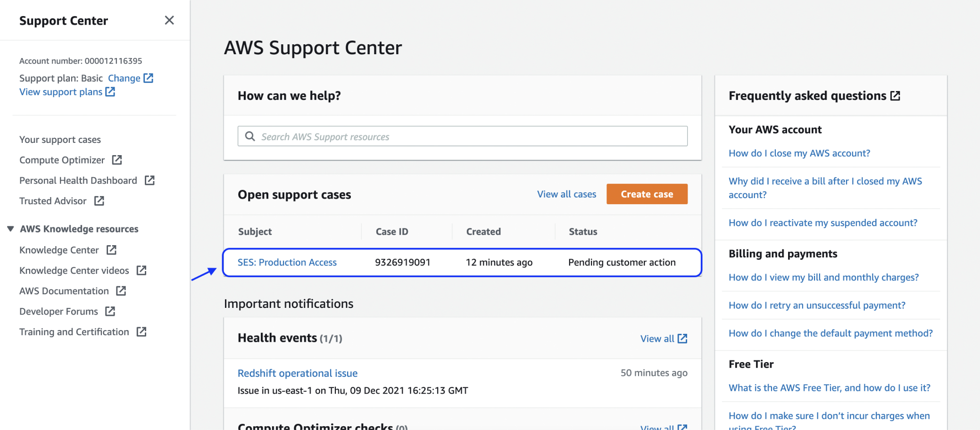This screenshot has width=980, height=430.
Task: Open Compute Optimizer via its external link icon
Action: click(116, 160)
